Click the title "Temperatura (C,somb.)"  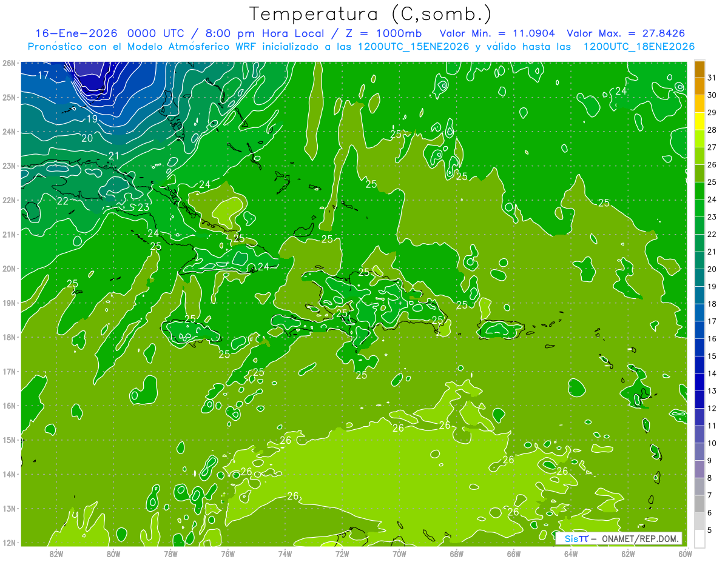(x=370, y=15)
